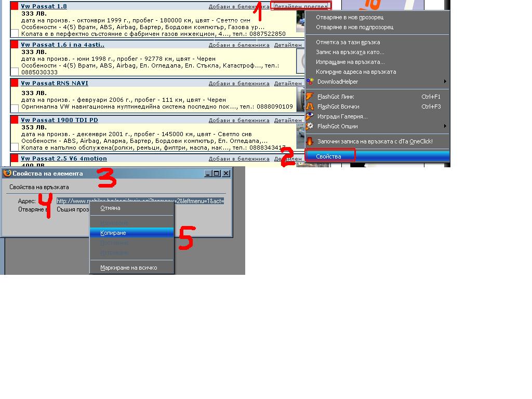Click the eye icon beside Изгради Галерия
The height and width of the screenshot is (399, 532).
pos(310,116)
